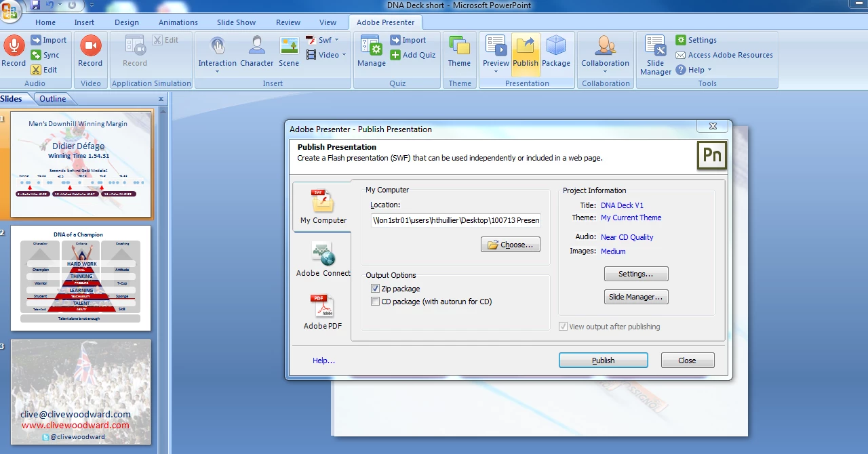Switch to the Home ribbon tab

coord(45,22)
